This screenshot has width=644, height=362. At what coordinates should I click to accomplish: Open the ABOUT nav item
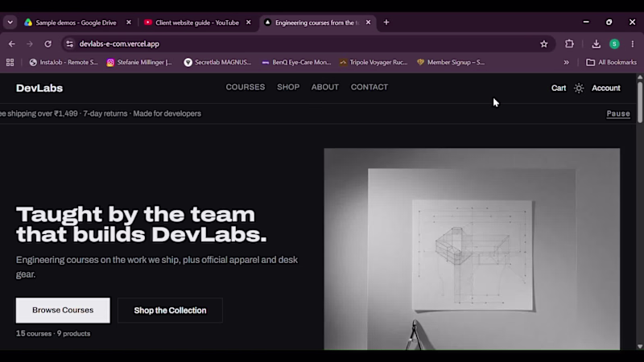[325, 87]
